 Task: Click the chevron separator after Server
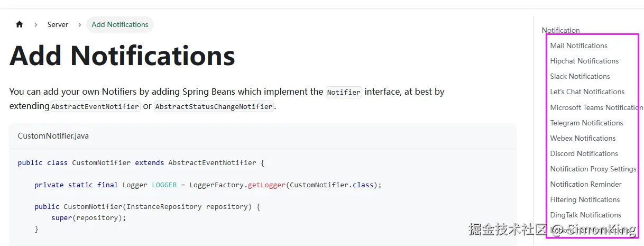(80, 25)
